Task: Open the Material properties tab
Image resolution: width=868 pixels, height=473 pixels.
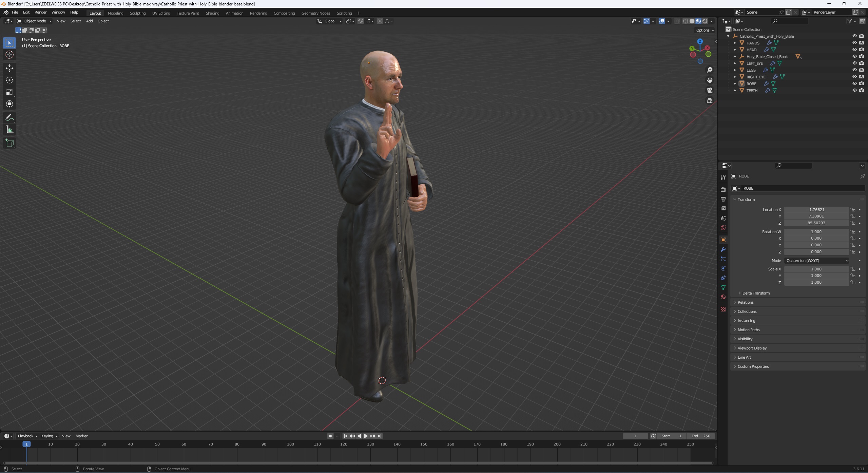Action: pos(723,297)
